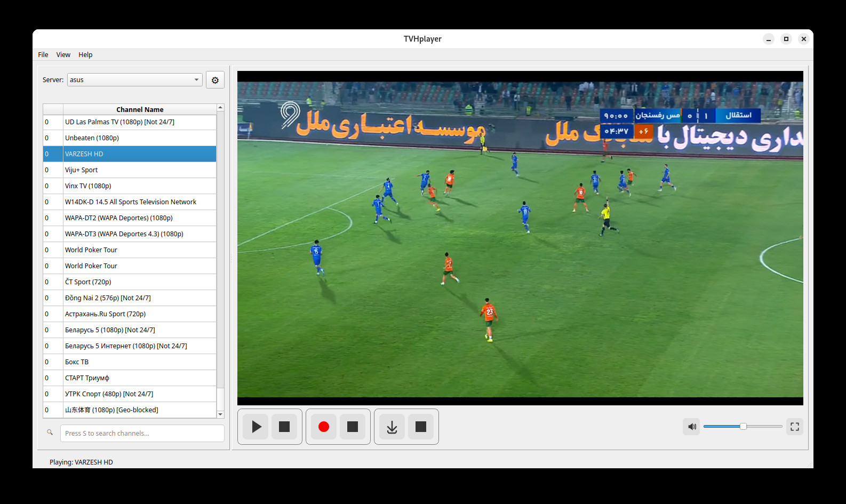Click the stop square beside the download arrow

click(x=421, y=427)
